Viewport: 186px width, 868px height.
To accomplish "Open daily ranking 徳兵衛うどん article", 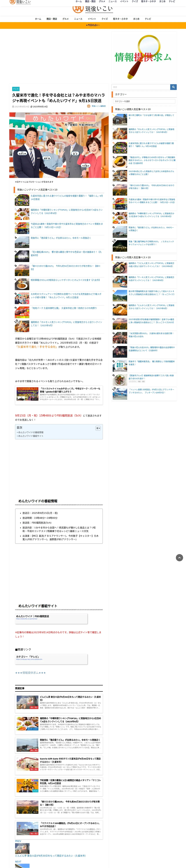I will click(x=61, y=238).
